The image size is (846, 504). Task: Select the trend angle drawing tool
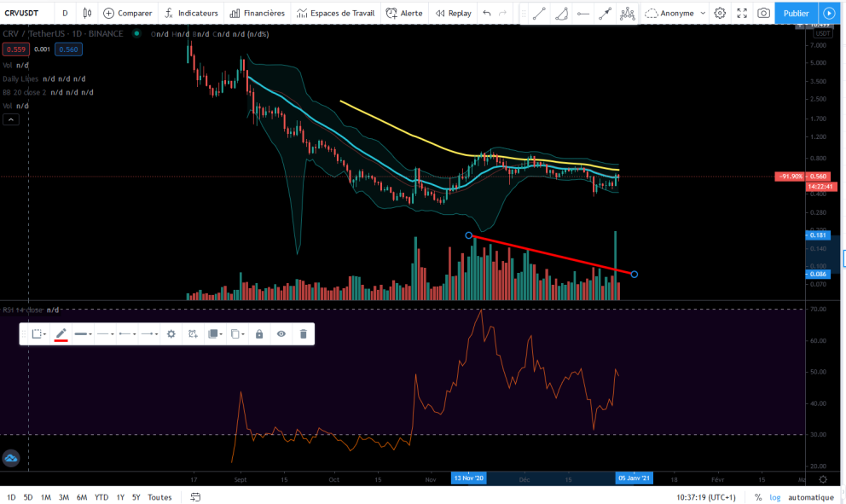561,14
